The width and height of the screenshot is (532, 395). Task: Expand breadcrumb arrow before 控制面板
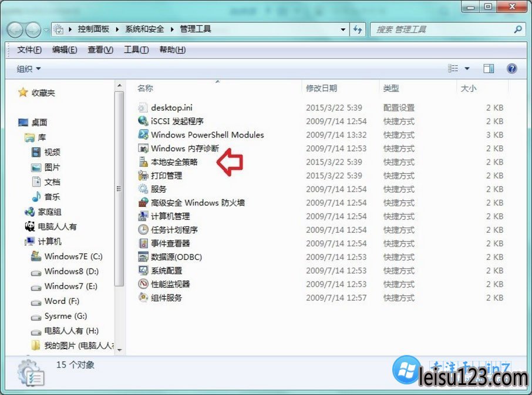[70, 29]
